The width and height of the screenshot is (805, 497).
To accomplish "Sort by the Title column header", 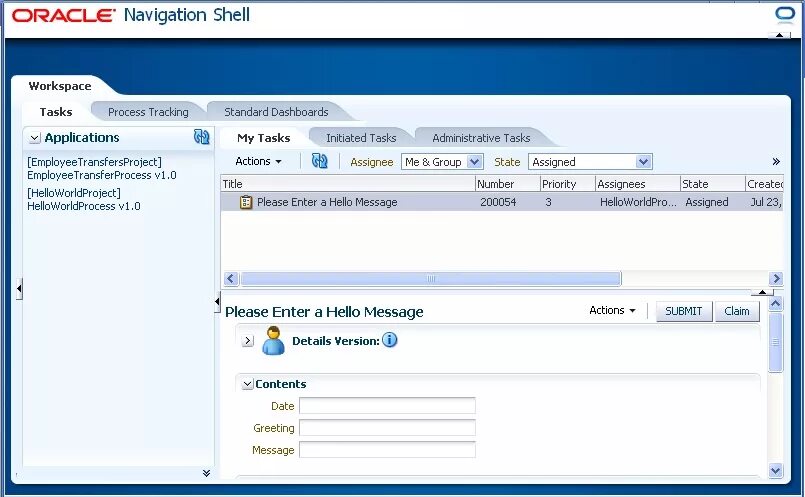I will [348, 184].
